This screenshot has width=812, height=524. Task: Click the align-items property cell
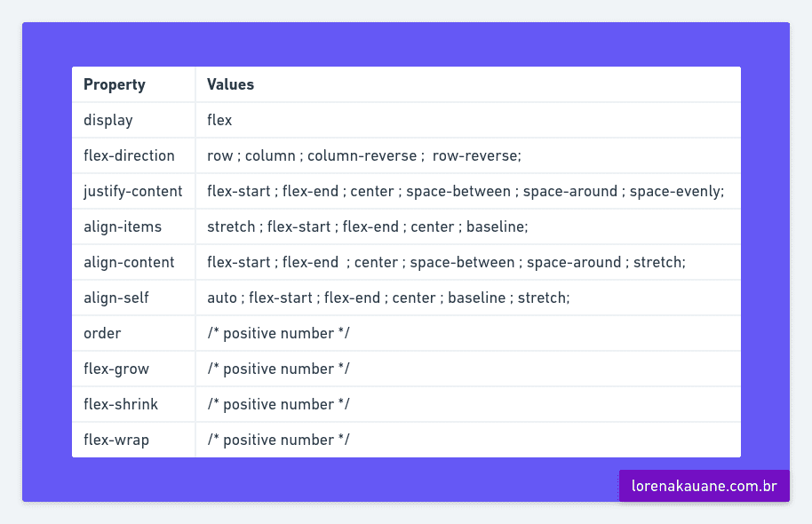pos(123,226)
